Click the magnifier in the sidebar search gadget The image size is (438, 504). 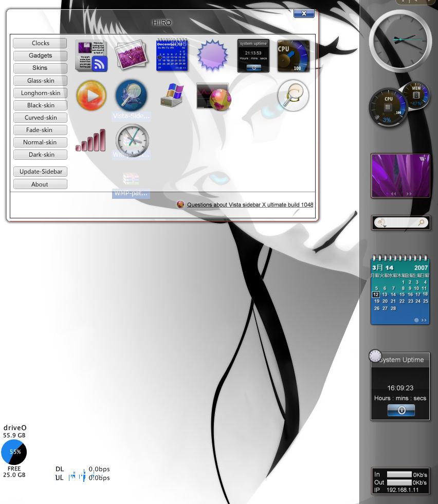(x=422, y=222)
